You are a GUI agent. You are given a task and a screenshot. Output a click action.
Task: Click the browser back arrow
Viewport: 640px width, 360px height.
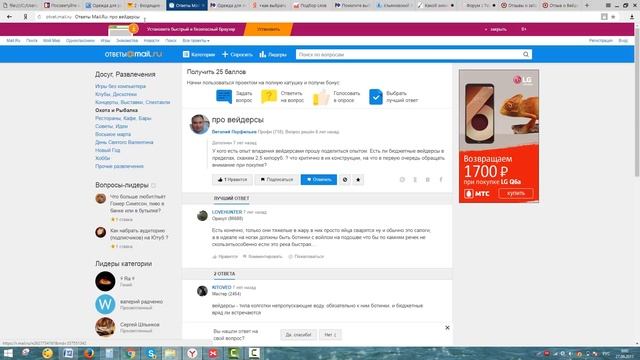click(9, 17)
